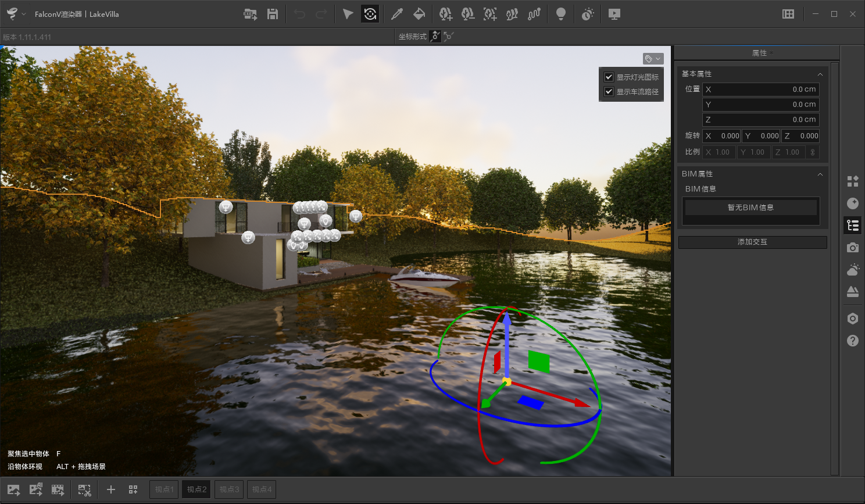The width and height of the screenshot is (865, 504).
Task: Open the camera panel in sidebar
Action: pos(853,248)
